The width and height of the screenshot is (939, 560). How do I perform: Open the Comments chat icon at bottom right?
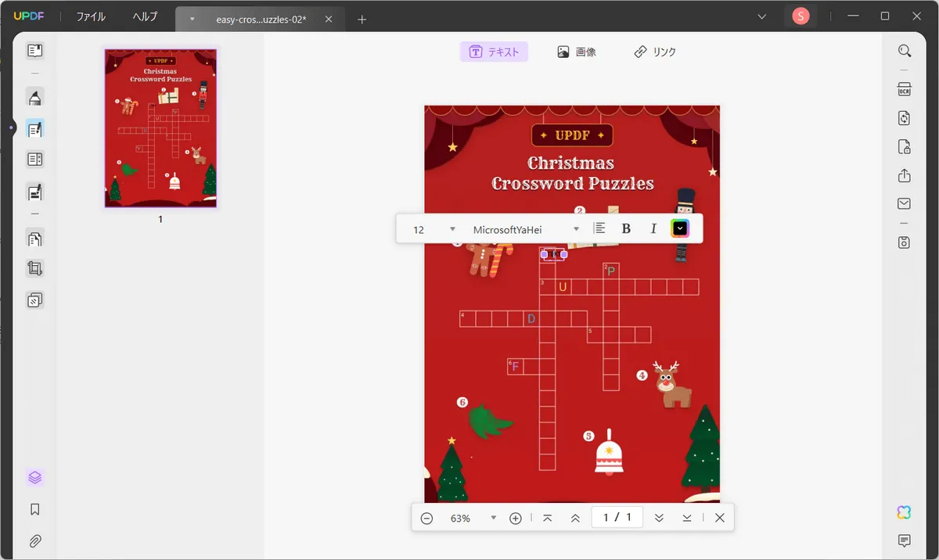[905, 540]
